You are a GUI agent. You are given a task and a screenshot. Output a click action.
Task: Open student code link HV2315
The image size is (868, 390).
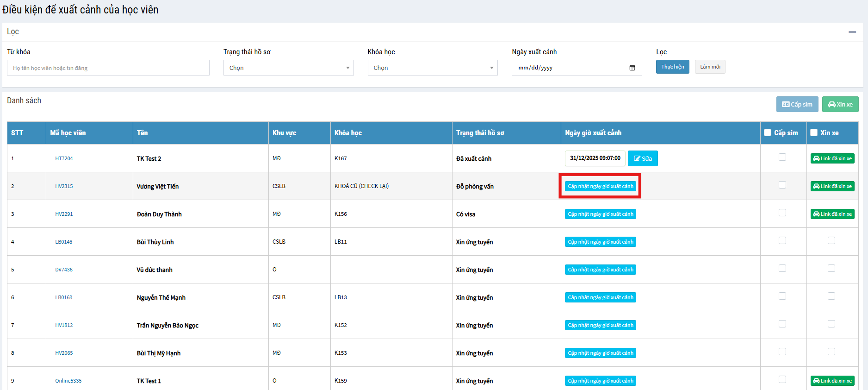click(64, 186)
